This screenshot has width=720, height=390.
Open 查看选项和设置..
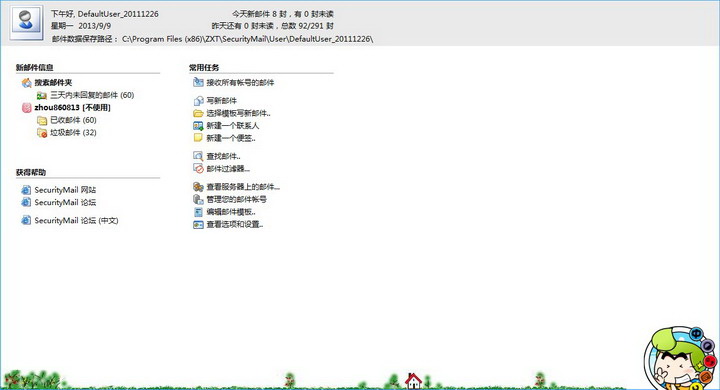click(235, 225)
